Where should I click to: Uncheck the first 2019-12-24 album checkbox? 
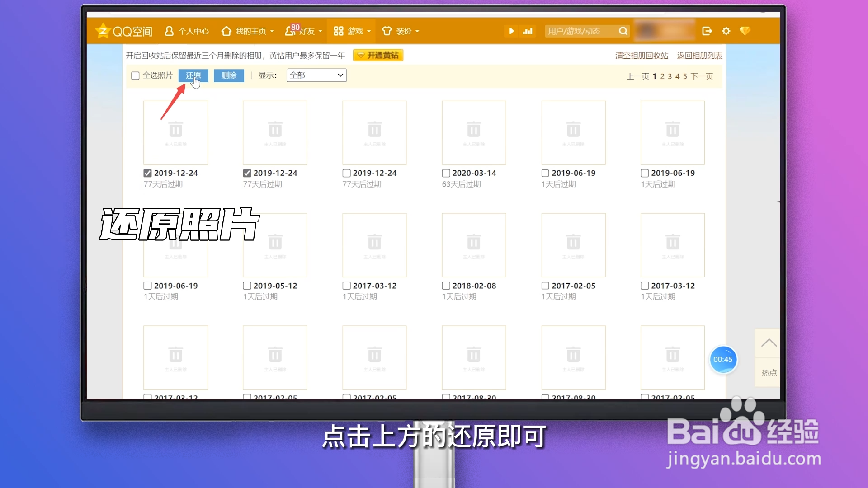[x=147, y=173]
